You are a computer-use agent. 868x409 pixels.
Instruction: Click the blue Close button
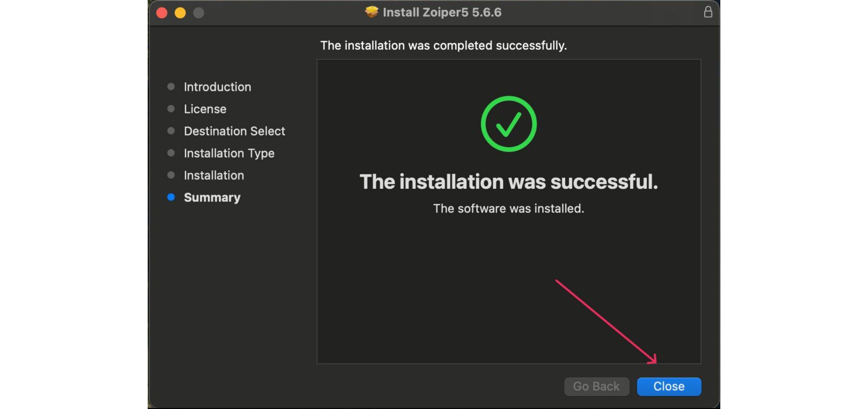669,386
